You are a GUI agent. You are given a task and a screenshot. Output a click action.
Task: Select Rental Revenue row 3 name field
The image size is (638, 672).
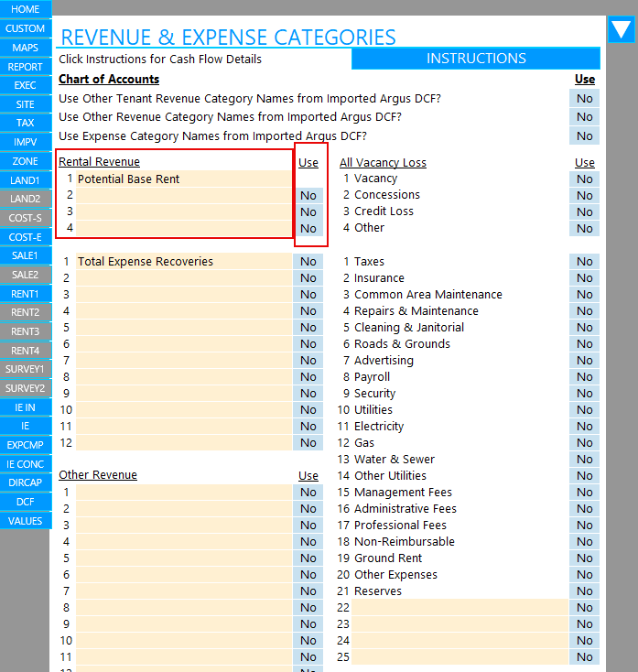(x=184, y=212)
